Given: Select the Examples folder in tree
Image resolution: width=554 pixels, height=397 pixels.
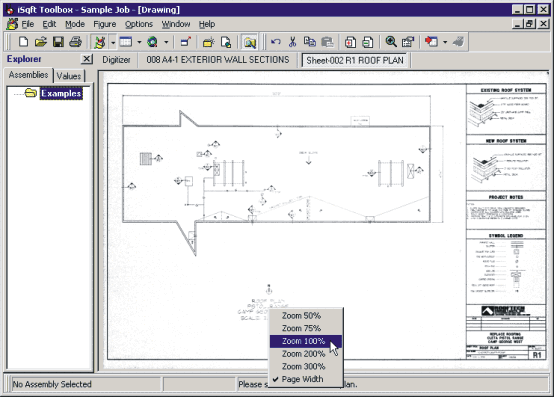Looking at the screenshot, I should click(x=61, y=93).
